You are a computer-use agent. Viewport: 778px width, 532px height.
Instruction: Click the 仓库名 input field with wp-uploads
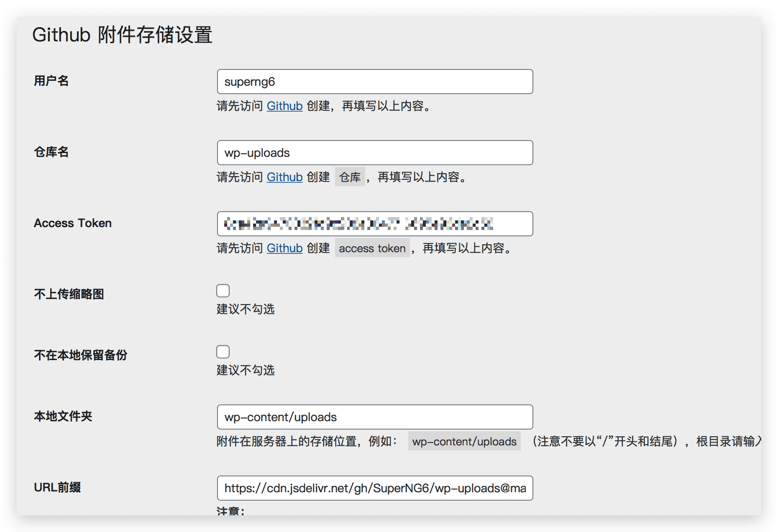point(375,153)
